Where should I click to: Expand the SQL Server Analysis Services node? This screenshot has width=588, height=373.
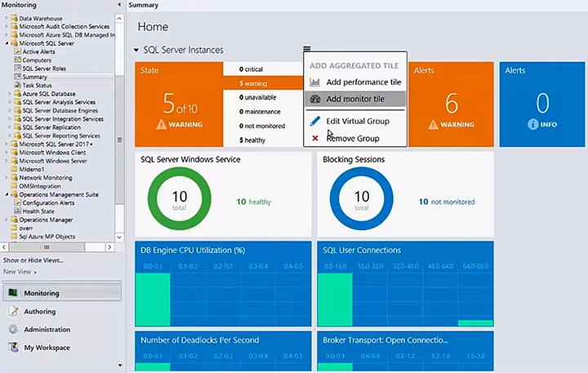click(10, 102)
